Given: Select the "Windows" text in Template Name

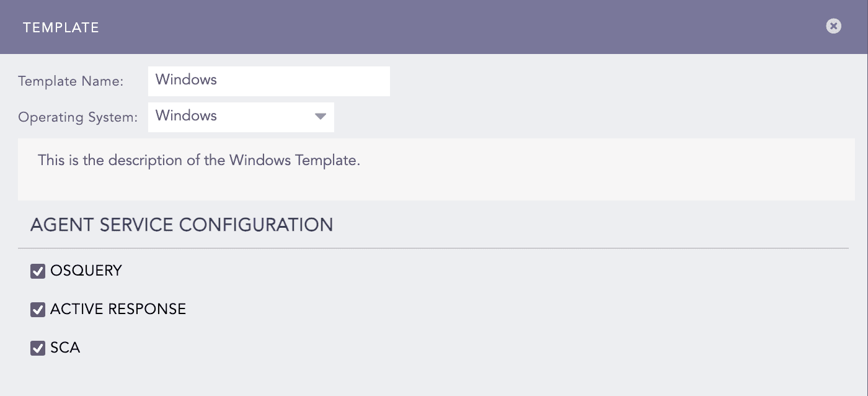Looking at the screenshot, I should 186,80.
